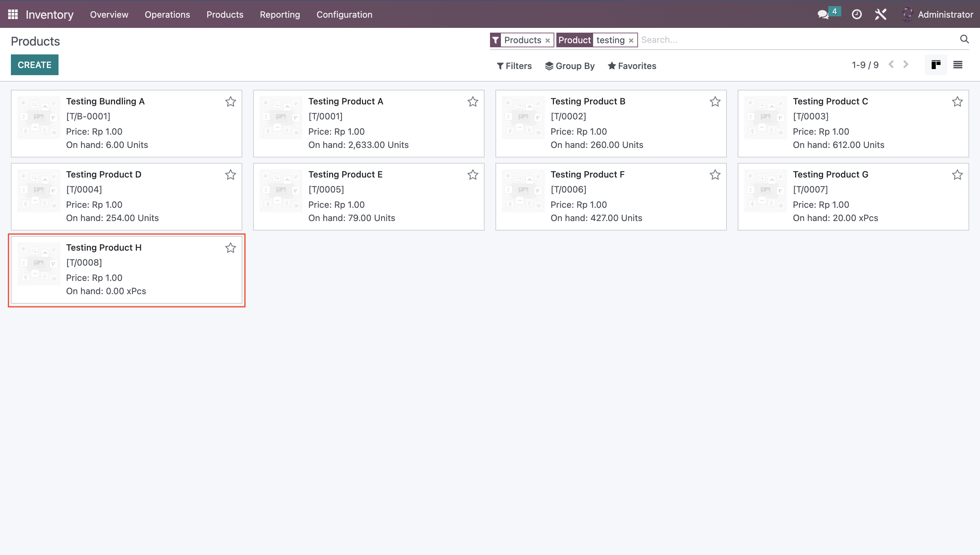The height and width of the screenshot is (555, 980).
Task: Click the 1-9 / 9 pager counter
Action: point(865,65)
